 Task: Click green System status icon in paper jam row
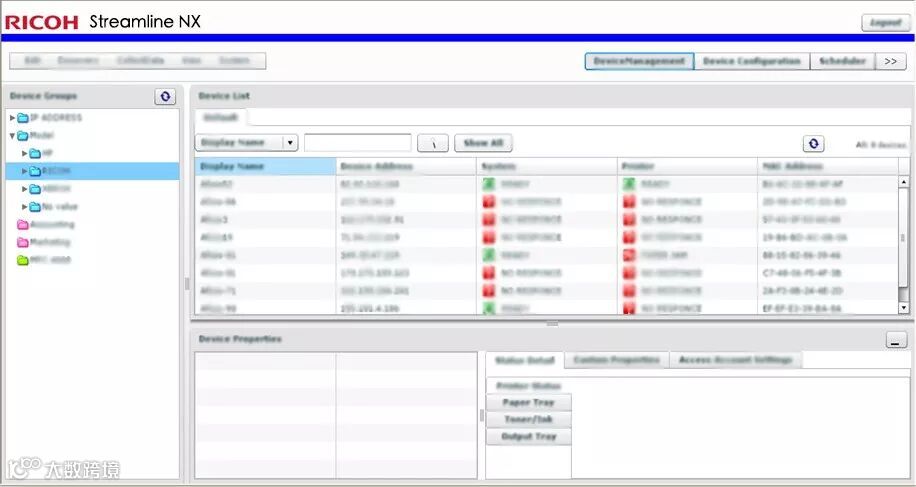pyautogui.click(x=488, y=255)
